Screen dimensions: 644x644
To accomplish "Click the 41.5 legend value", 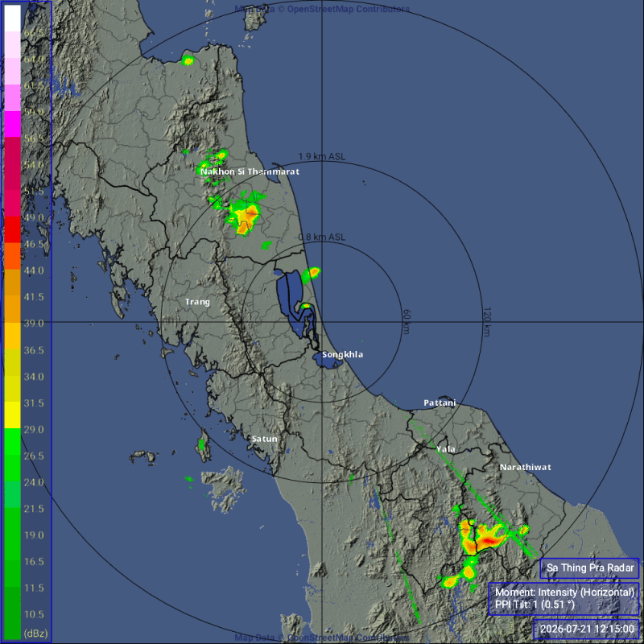I will tap(34, 296).
